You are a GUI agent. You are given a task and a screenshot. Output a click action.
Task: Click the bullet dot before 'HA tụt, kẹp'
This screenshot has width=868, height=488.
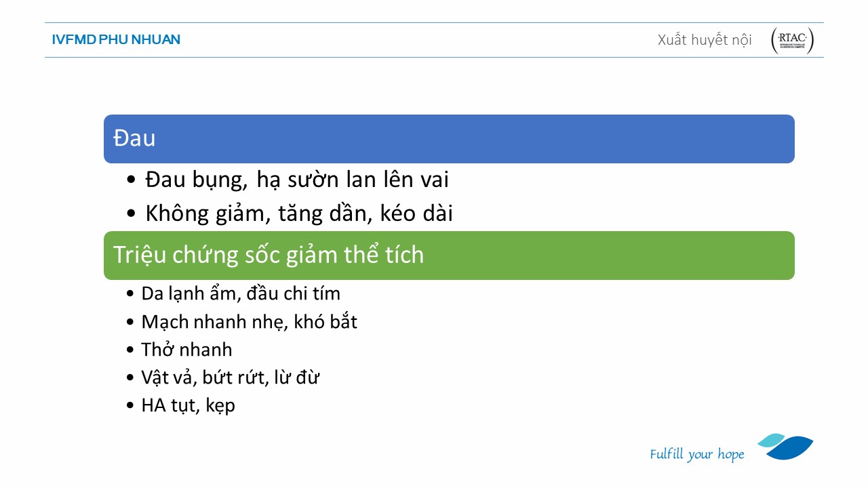tap(131, 407)
